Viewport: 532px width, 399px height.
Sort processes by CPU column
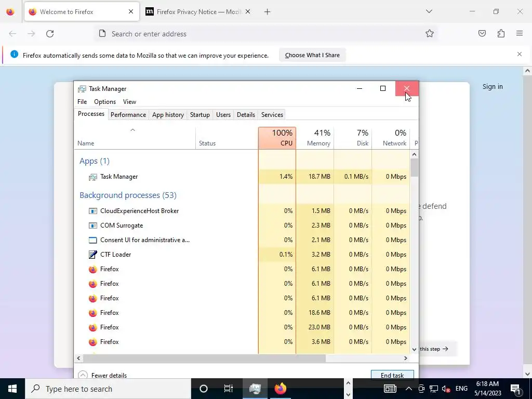click(x=277, y=138)
